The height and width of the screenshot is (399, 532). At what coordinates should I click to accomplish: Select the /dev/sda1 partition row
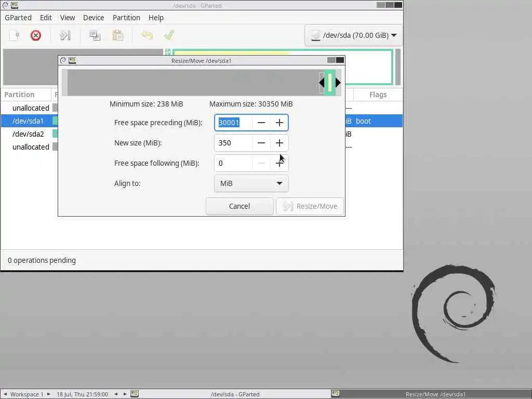202,121
